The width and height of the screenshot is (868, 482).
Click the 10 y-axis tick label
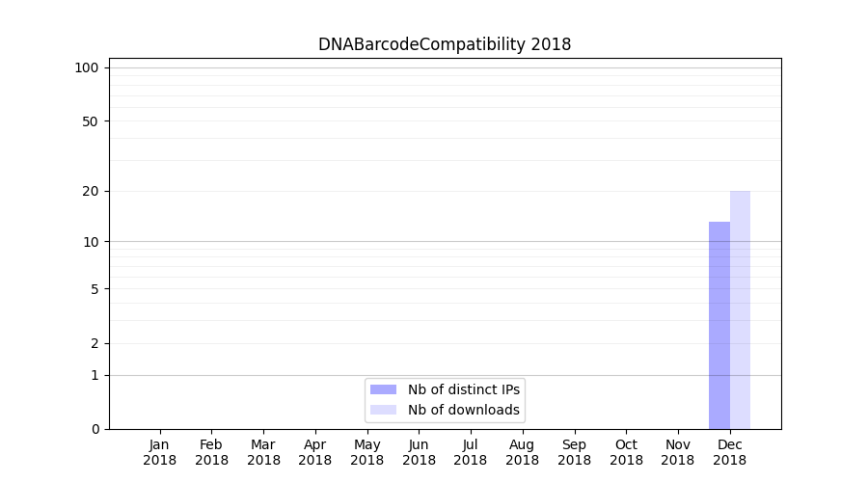pyautogui.click(x=91, y=242)
